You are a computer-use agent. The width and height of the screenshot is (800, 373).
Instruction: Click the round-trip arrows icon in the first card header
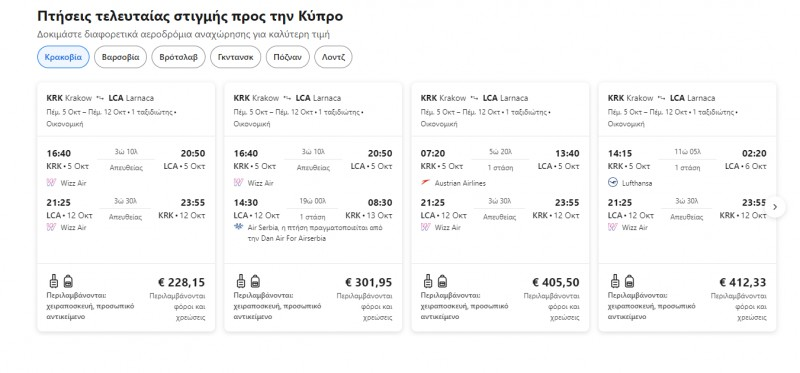(100, 98)
